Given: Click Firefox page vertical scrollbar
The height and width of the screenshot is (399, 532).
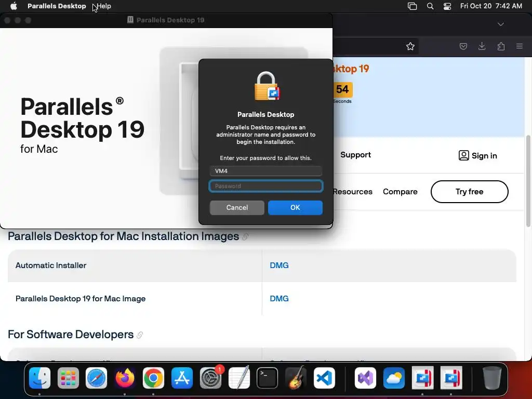Looking at the screenshot, I should 528,181.
